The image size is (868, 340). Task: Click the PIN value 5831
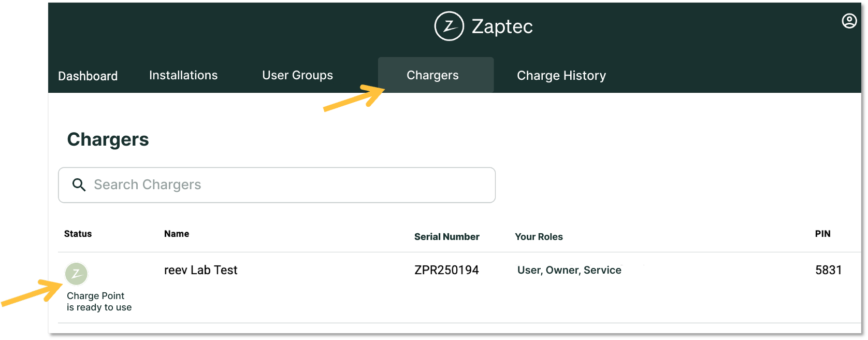(829, 270)
